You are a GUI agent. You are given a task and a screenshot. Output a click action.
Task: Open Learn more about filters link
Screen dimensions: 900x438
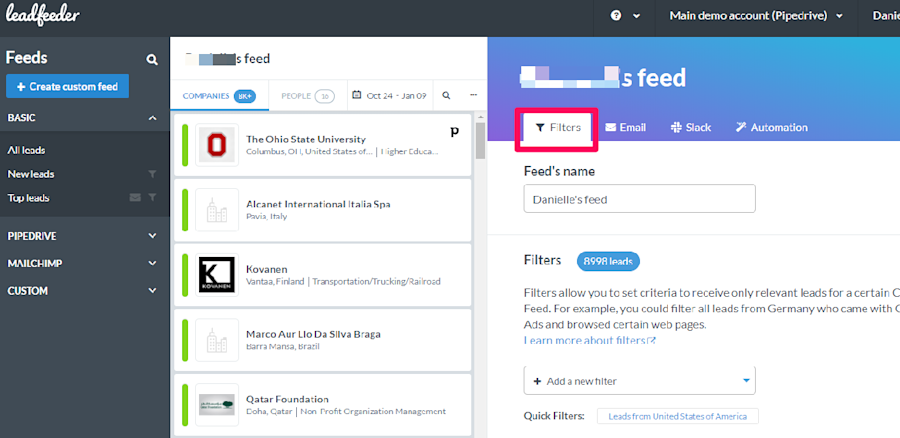[590, 340]
